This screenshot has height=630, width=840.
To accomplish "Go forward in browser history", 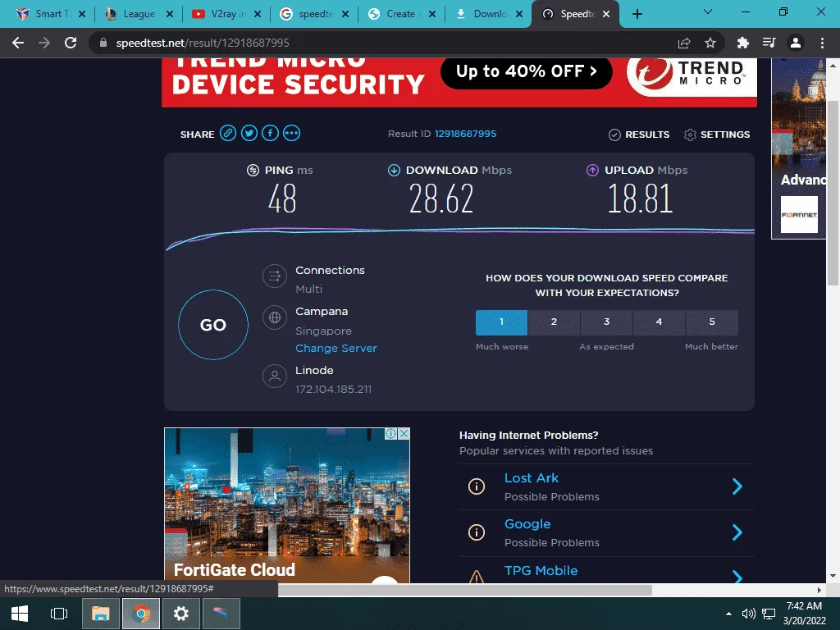I will (x=44, y=43).
